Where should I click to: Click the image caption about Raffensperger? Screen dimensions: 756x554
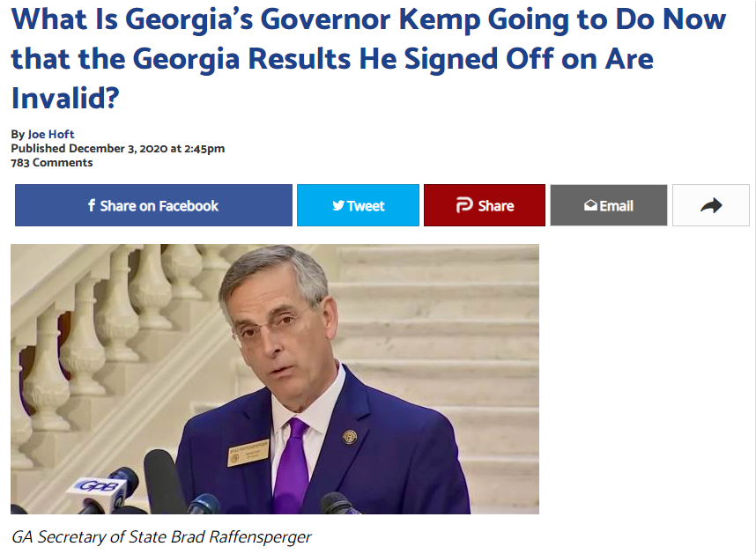pyautogui.click(x=161, y=536)
